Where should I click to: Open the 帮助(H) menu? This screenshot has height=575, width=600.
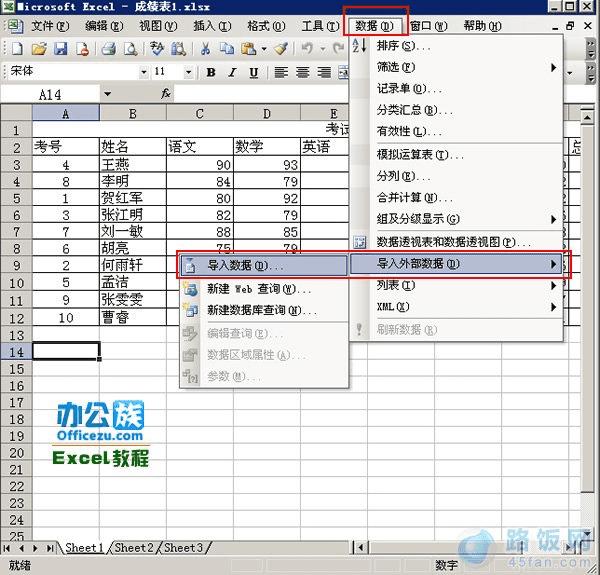483,26
